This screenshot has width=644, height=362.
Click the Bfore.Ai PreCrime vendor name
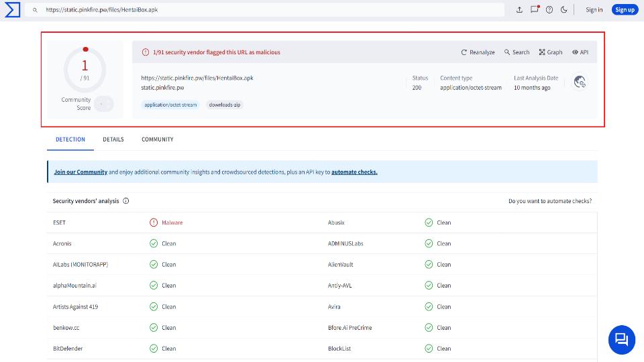pyautogui.click(x=350, y=328)
